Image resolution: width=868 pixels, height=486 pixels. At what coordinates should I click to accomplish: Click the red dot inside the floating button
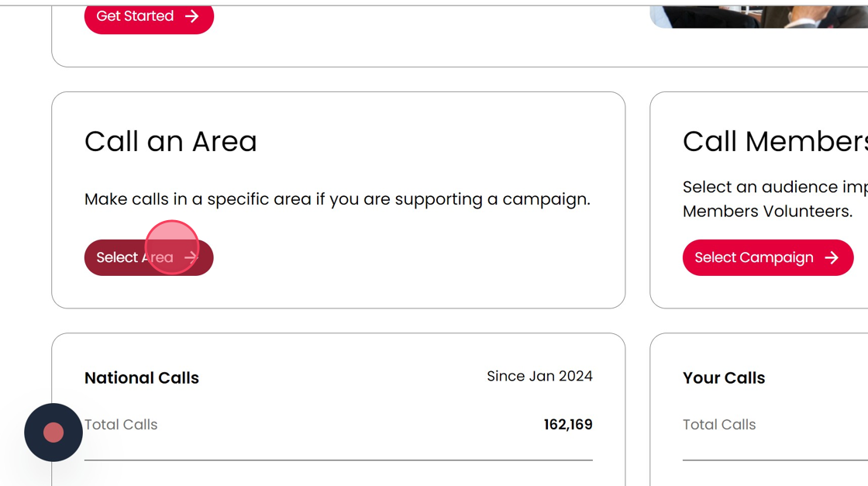53,433
